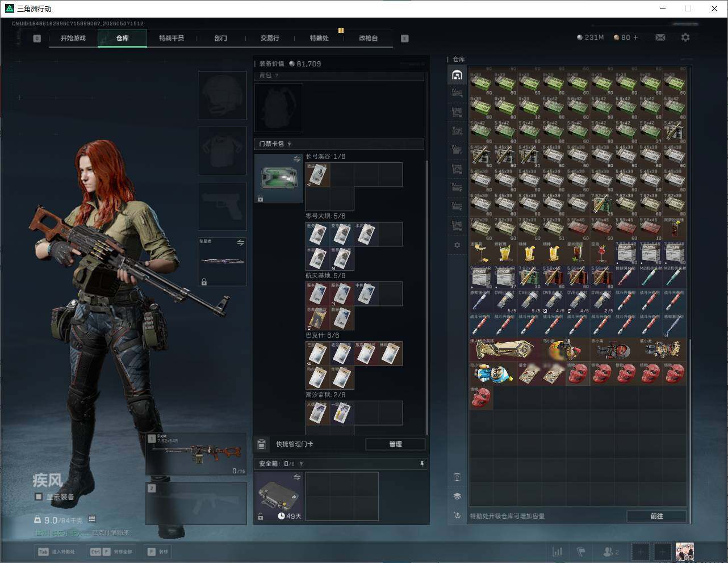Click the first empty squad plus slot
This screenshot has width=728, height=563.
click(x=641, y=551)
